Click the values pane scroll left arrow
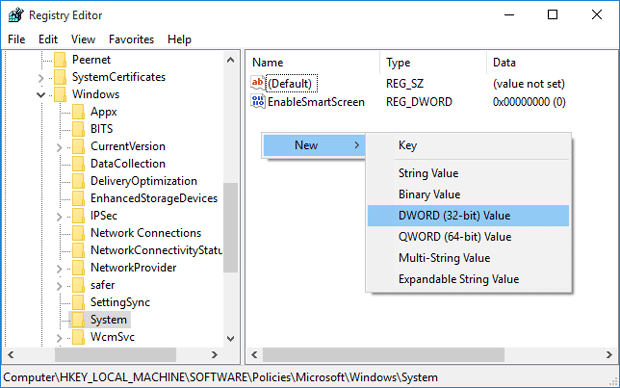 (x=254, y=355)
